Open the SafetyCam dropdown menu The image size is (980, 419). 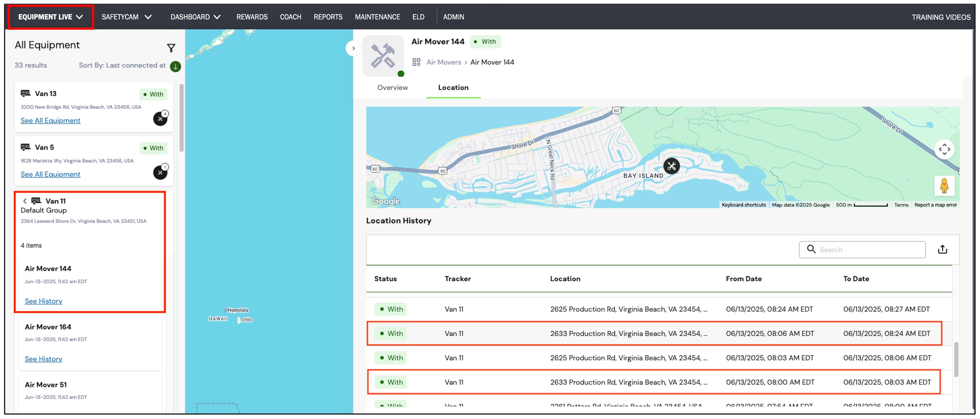click(x=127, y=17)
